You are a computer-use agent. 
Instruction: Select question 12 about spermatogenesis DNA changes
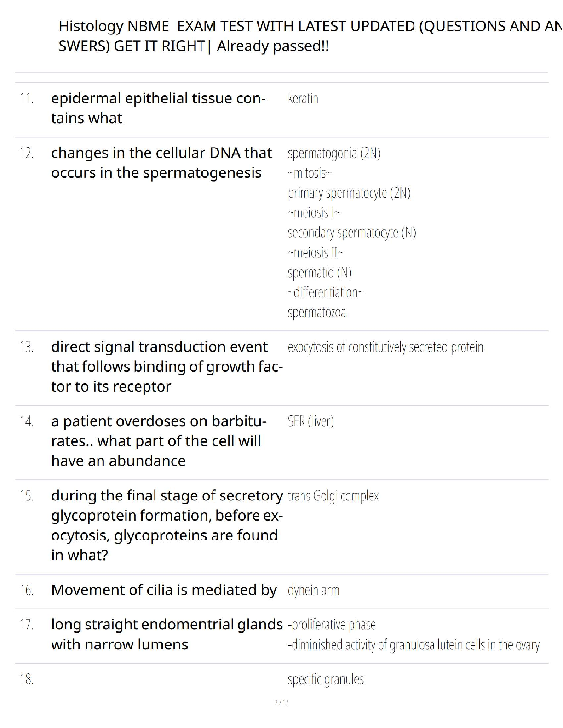(x=161, y=163)
